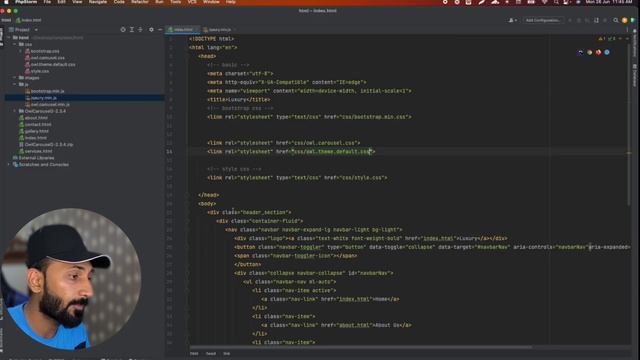640x360 pixels.
Task: Click the Search Everywhere magnifier icon
Action: [x=616, y=20]
